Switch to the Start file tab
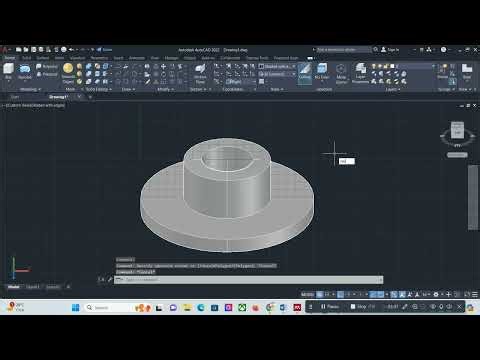 (x=15, y=97)
